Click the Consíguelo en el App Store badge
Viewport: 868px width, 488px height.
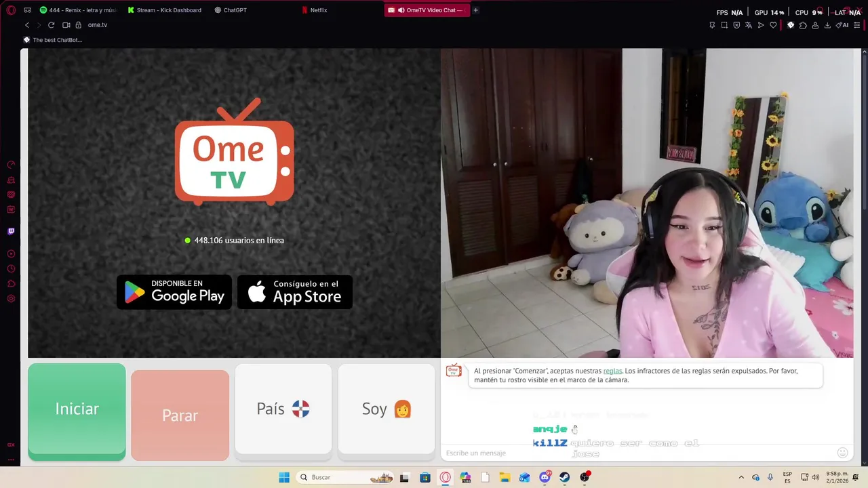pos(295,292)
